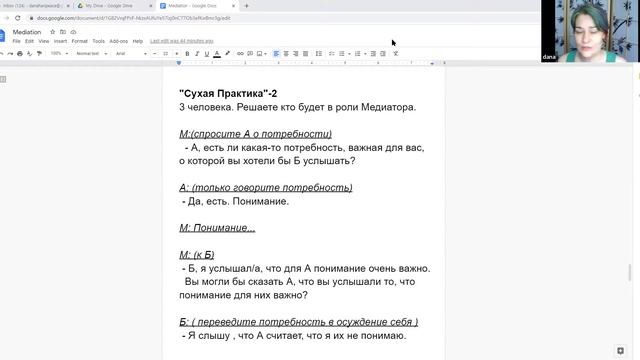Apply a numbered list
Image resolution: width=640 pixels, height=360 pixels.
pyautogui.click(x=358, y=53)
